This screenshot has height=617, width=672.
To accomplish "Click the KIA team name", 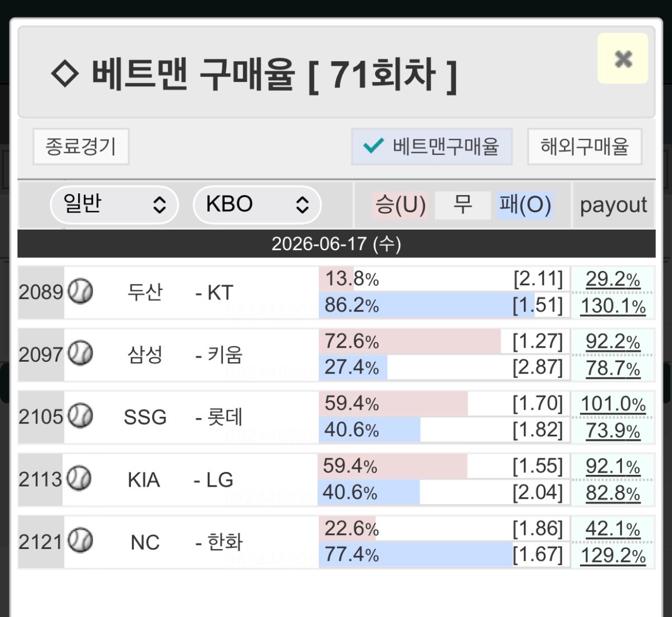I will (x=144, y=480).
